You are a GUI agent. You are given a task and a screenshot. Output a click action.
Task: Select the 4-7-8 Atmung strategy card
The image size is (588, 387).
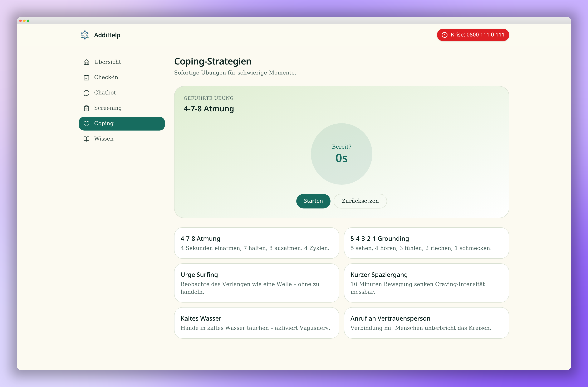[257, 243]
